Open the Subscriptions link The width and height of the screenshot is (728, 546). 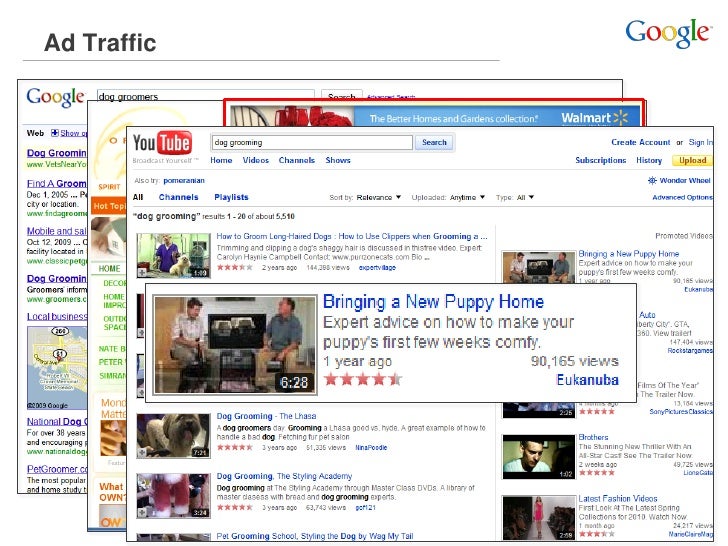click(x=600, y=160)
